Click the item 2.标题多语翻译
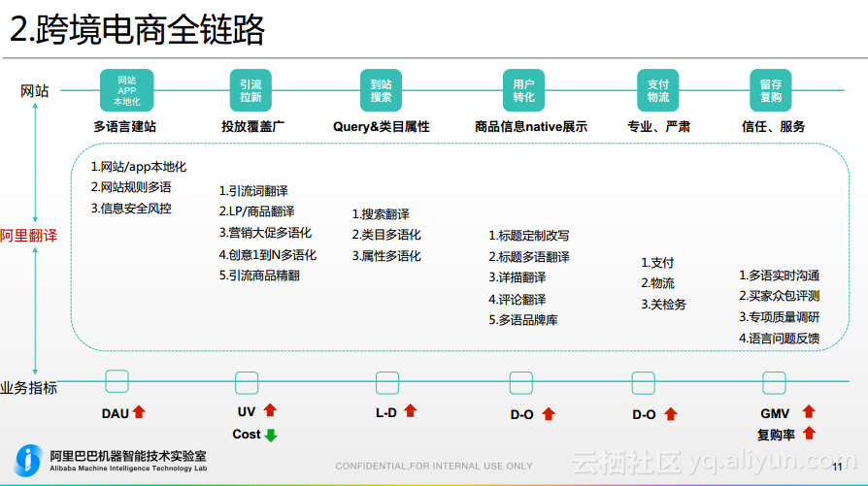 529,256
